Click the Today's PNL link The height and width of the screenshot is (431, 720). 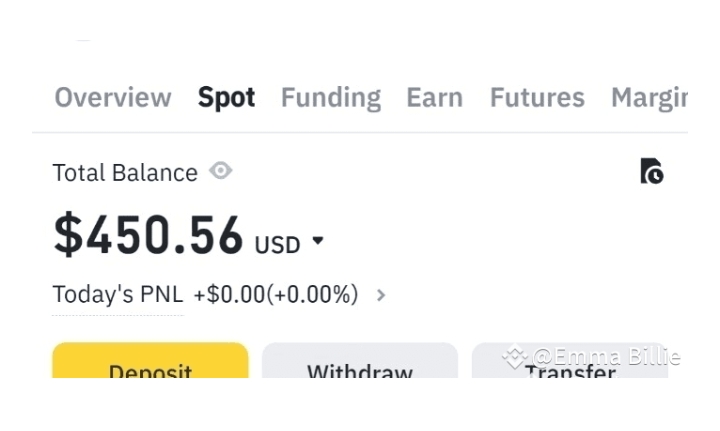(x=117, y=295)
